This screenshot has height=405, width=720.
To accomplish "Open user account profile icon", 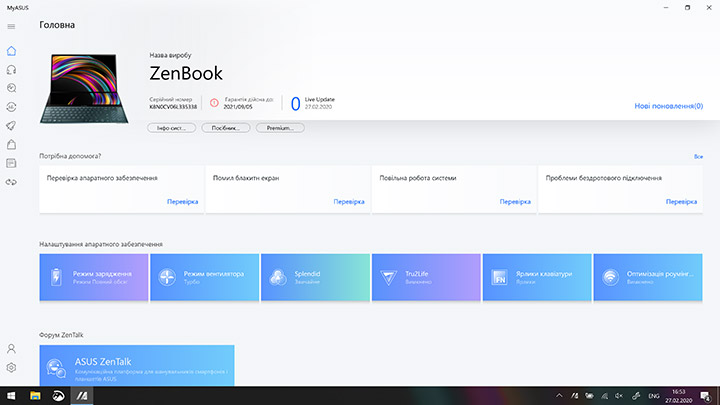I will click(11, 349).
